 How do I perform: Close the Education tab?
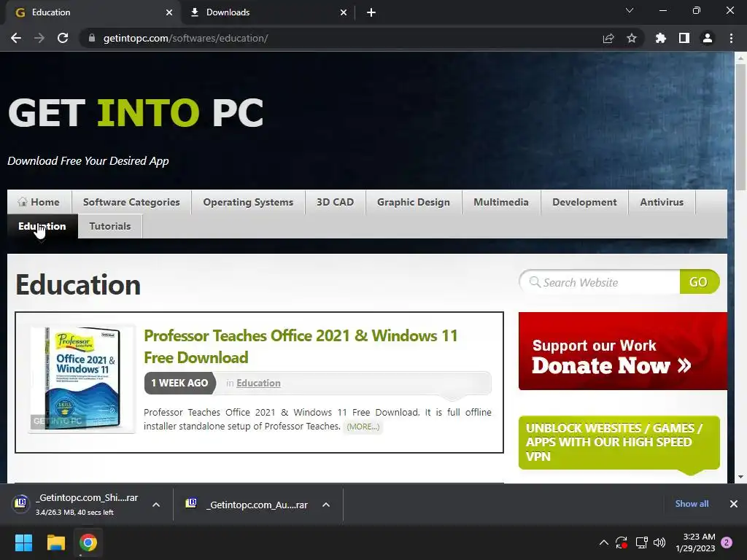169,12
